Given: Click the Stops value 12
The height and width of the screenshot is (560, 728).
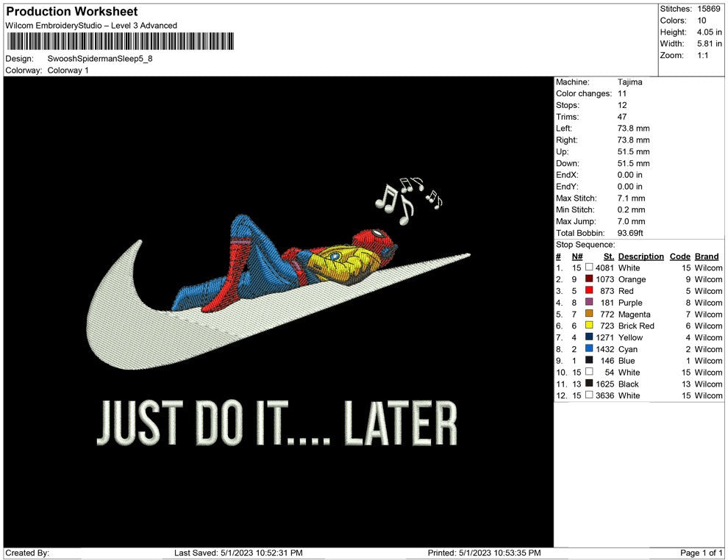Looking at the screenshot, I should pyautogui.click(x=622, y=105).
